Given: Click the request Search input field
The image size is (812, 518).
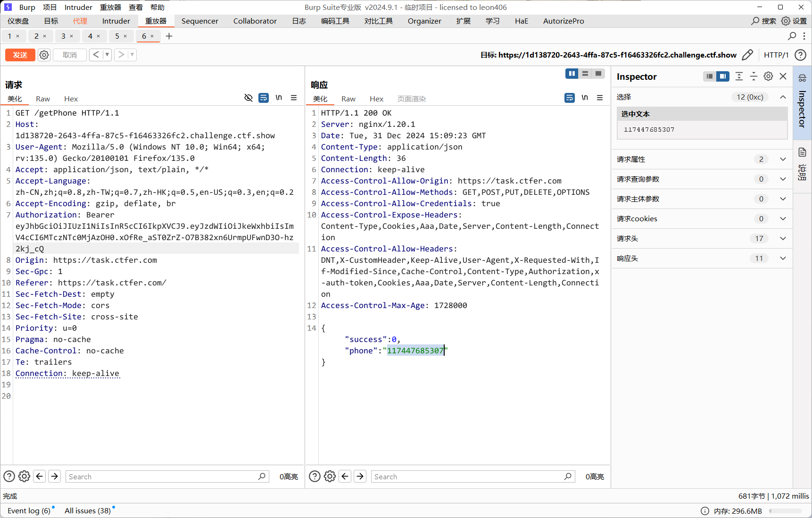Looking at the screenshot, I should pos(163,476).
